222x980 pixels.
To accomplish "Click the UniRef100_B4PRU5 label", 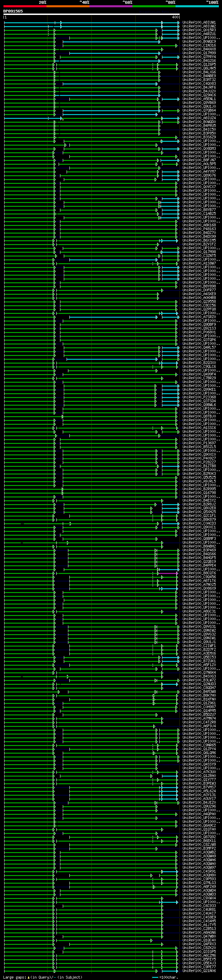I will (x=199, y=125).
